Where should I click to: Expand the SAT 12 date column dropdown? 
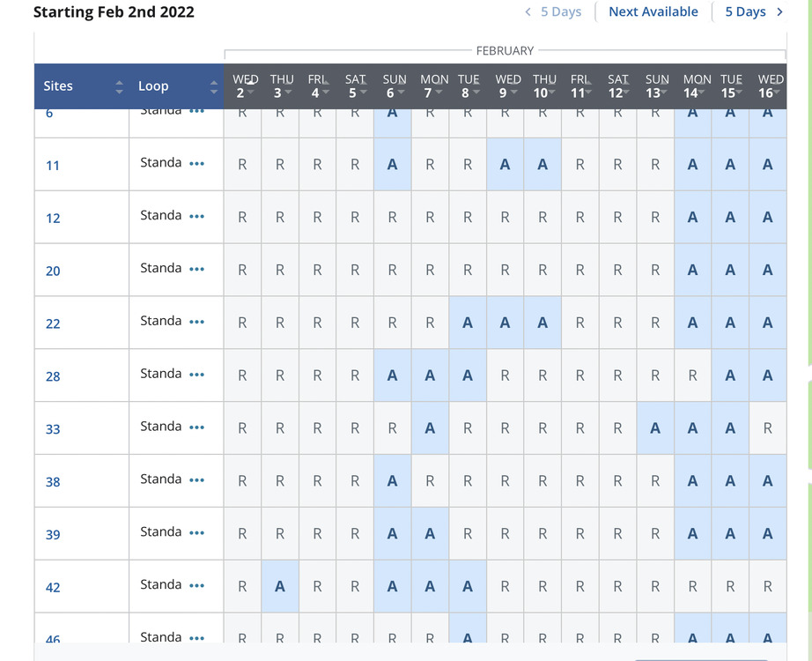pos(626,93)
